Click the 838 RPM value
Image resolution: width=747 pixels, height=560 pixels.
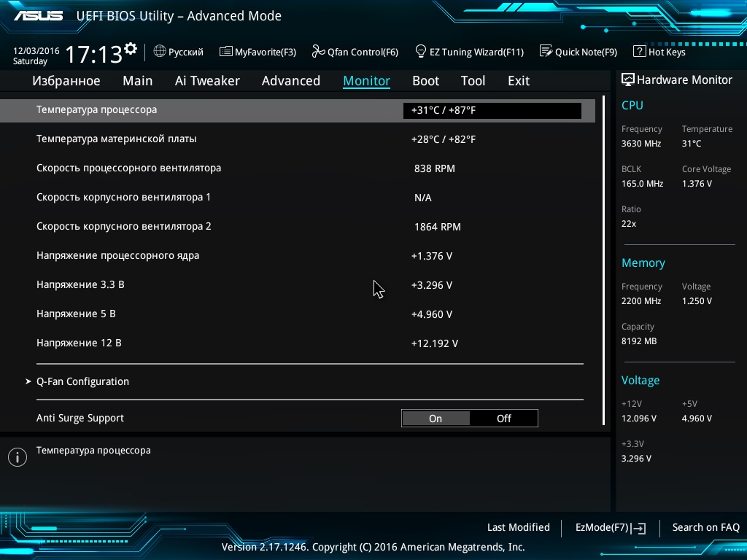tap(435, 168)
